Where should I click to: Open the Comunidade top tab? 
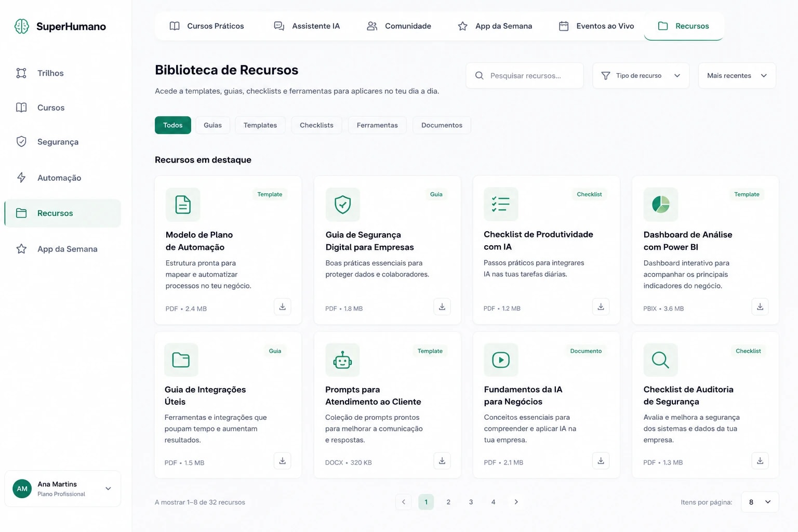coord(399,26)
